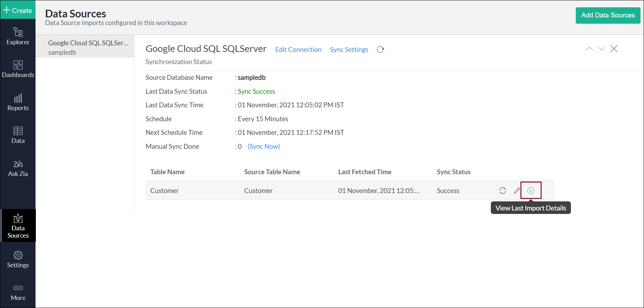The width and height of the screenshot is (644, 308).
Task: Click the Sync Now link
Action: tap(264, 146)
